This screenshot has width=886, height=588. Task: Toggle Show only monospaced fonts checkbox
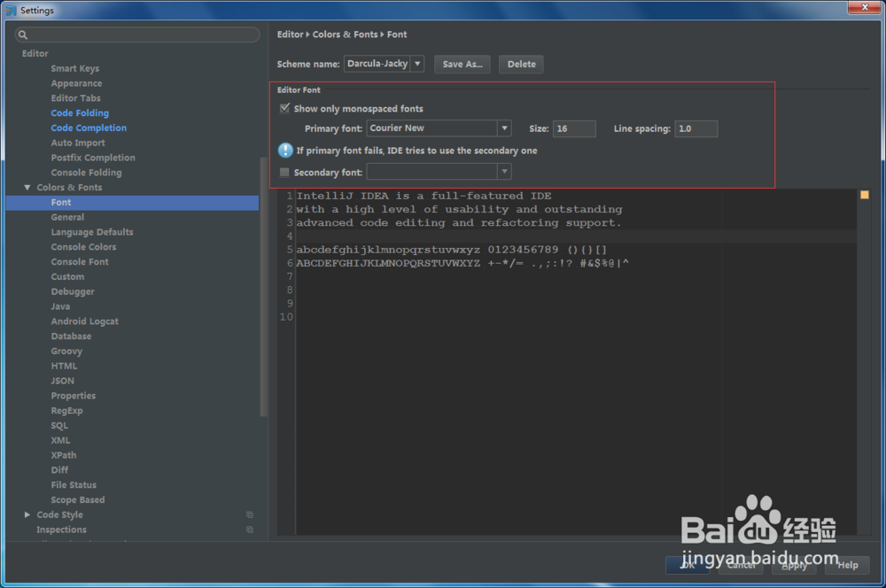pyautogui.click(x=284, y=108)
